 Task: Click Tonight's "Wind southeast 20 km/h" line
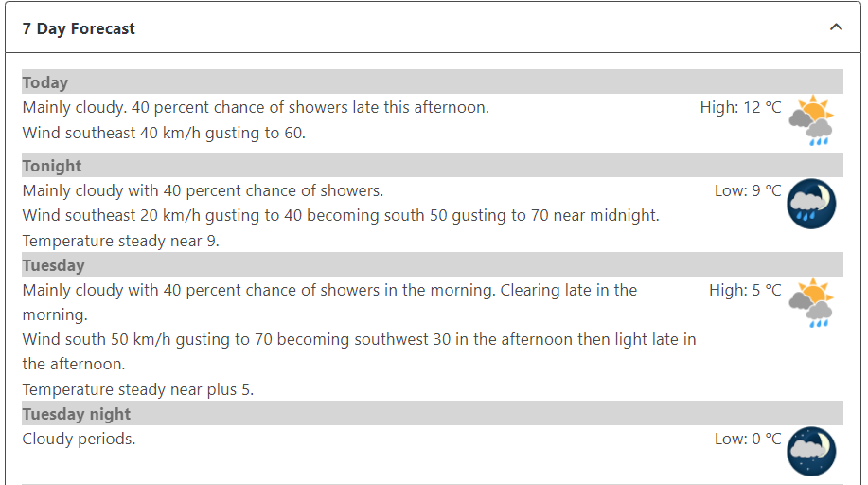click(341, 216)
